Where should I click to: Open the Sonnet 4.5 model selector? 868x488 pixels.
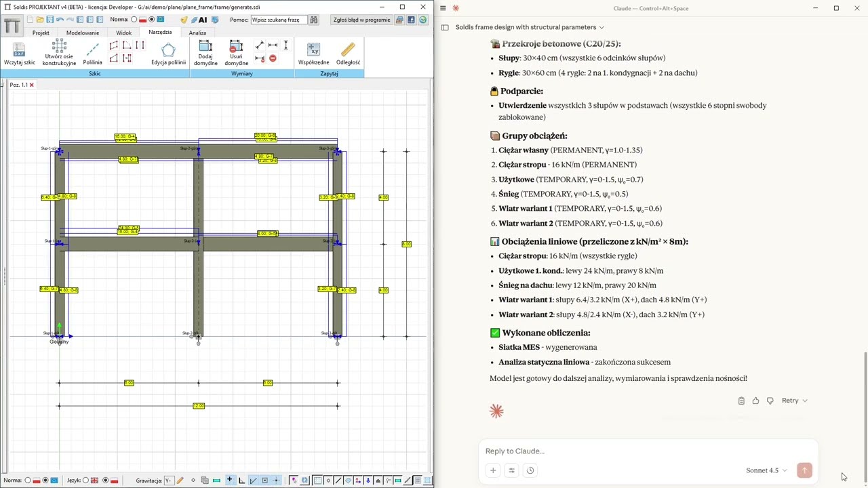(x=766, y=470)
